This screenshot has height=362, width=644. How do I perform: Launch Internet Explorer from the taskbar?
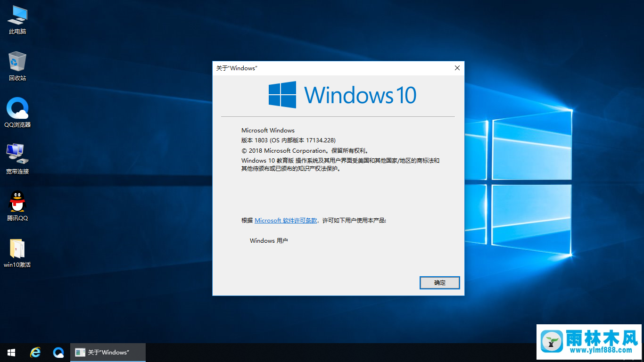35,353
